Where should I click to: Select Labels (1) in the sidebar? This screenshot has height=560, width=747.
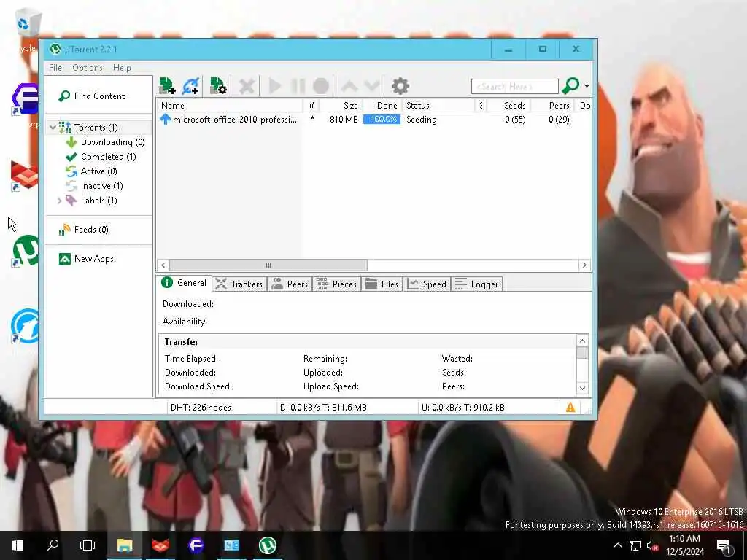tap(98, 201)
